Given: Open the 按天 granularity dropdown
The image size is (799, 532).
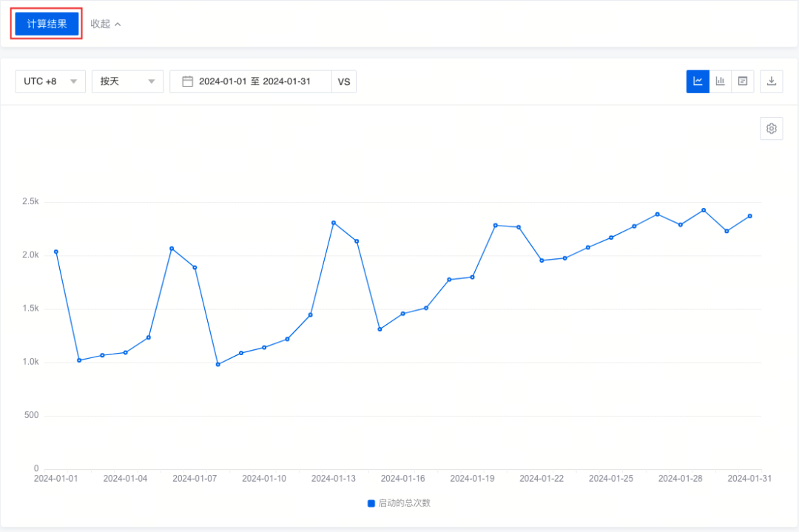Looking at the screenshot, I should [127, 81].
